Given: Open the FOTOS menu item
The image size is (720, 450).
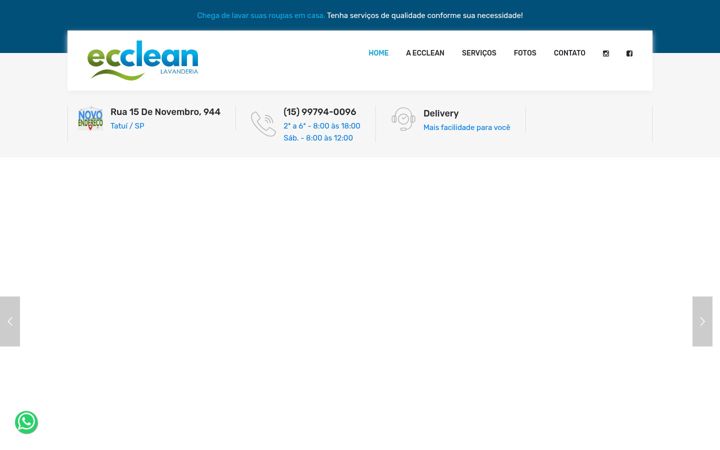Looking at the screenshot, I should point(525,53).
